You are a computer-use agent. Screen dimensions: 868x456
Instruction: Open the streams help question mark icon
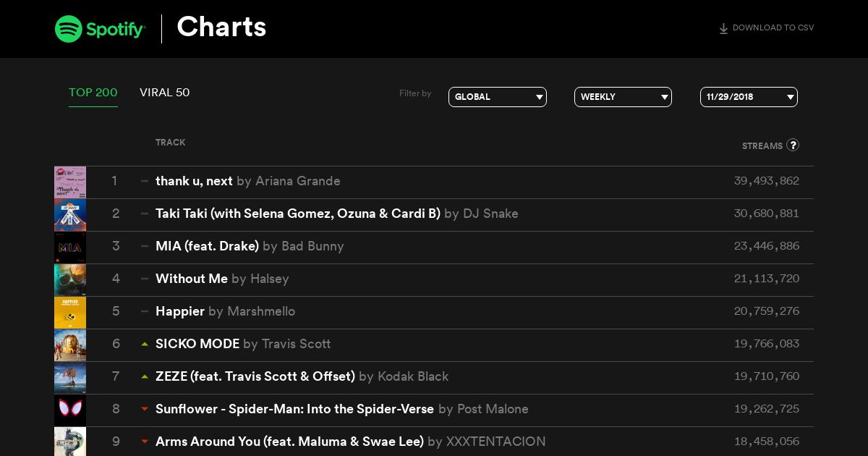(793, 145)
